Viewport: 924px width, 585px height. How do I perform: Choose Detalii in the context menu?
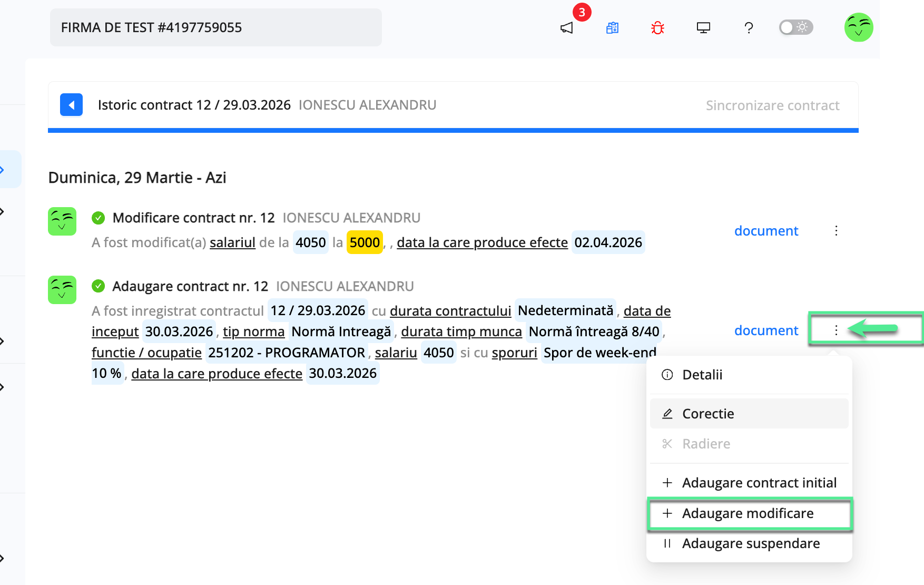(702, 374)
